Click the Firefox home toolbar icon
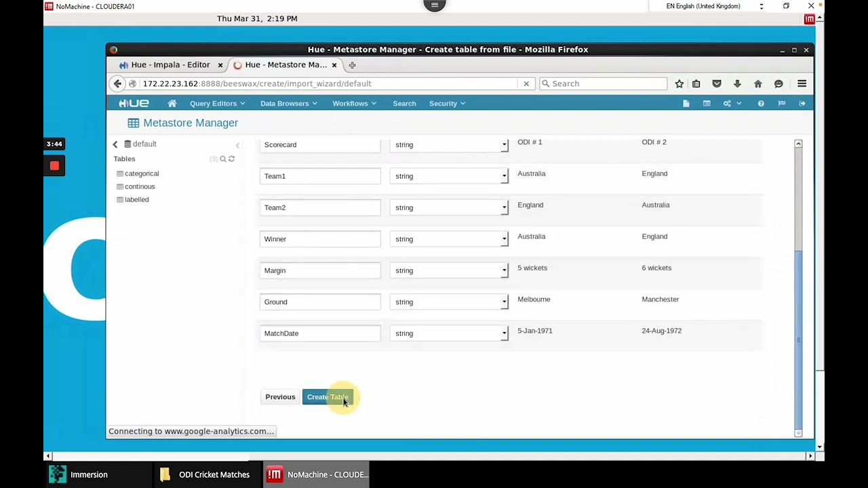 click(758, 83)
